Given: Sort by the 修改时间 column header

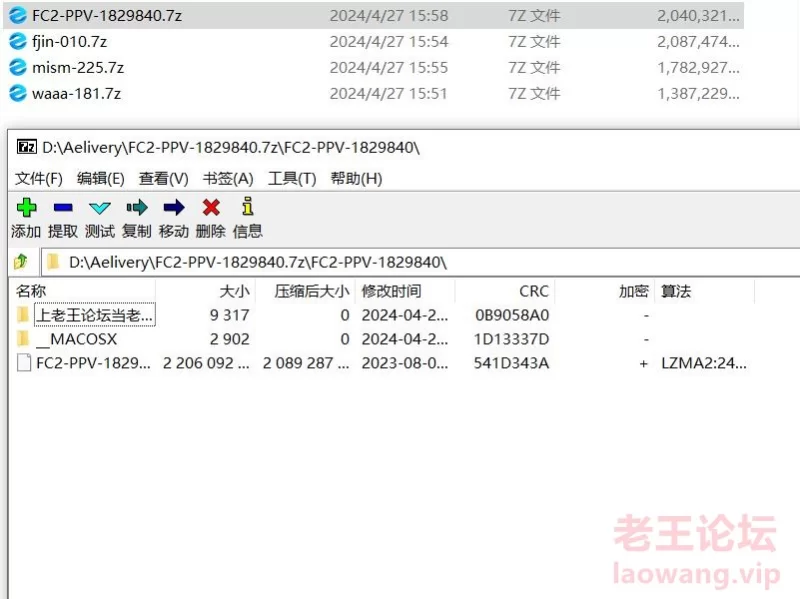Looking at the screenshot, I should pos(391,291).
